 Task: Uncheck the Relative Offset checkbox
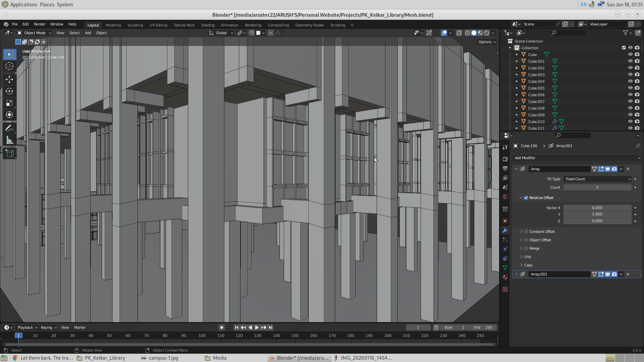(x=526, y=198)
